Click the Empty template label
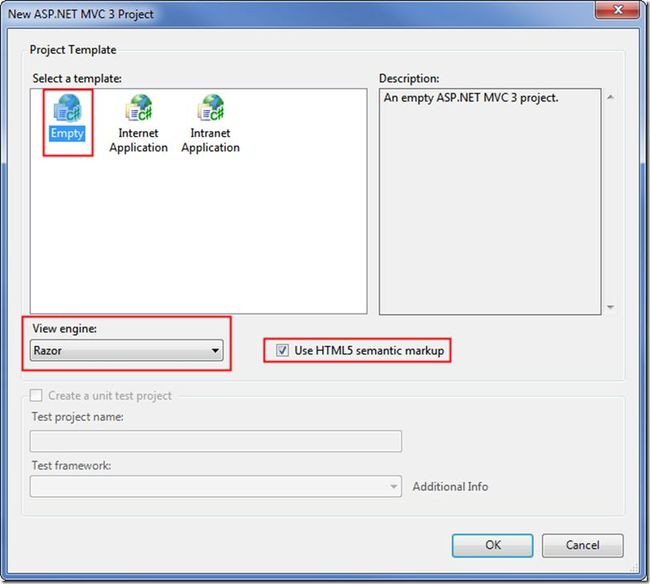The image size is (650, 584). pyautogui.click(x=67, y=133)
